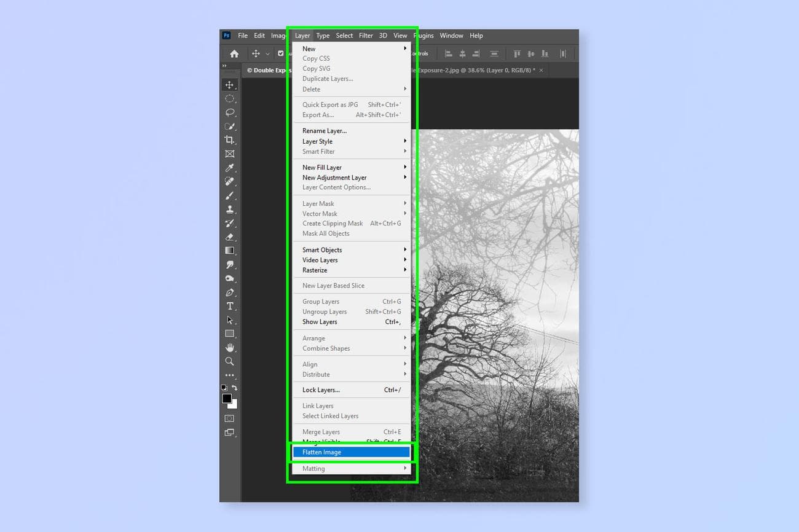Pick the Eyedropper tool
Viewport: 799px width, 532px height.
230,168
